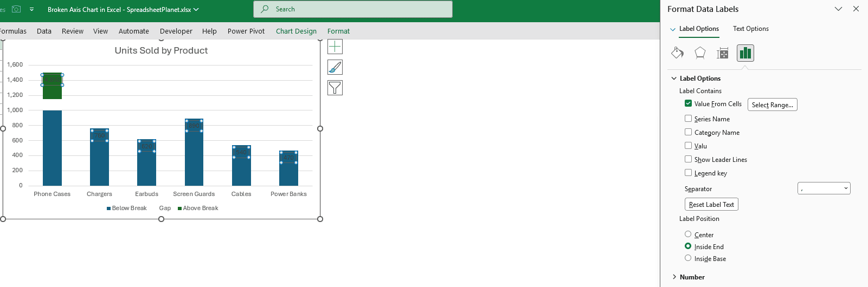Screen dimensions: 868x287
Task: Open the Review ribbon tab
Action: click(73, 31)
